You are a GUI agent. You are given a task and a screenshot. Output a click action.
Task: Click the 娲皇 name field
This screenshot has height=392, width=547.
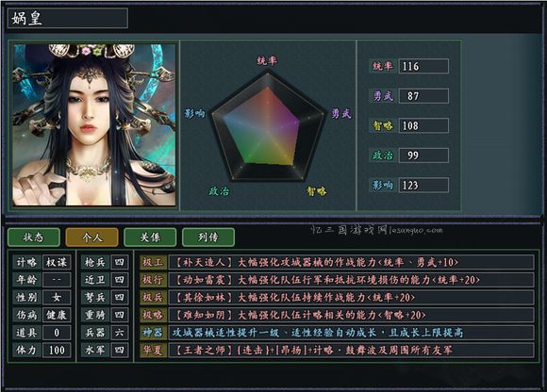(x=68, y=18)
